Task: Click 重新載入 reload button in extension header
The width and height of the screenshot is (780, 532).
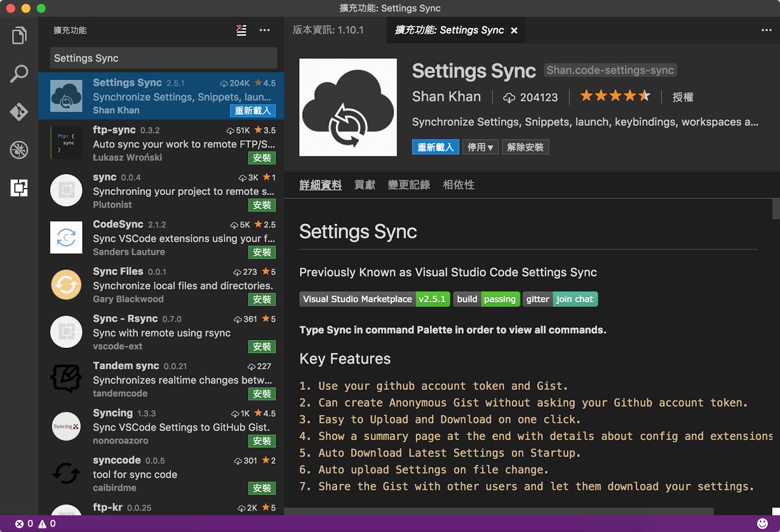Action: [x=435, y=147]
